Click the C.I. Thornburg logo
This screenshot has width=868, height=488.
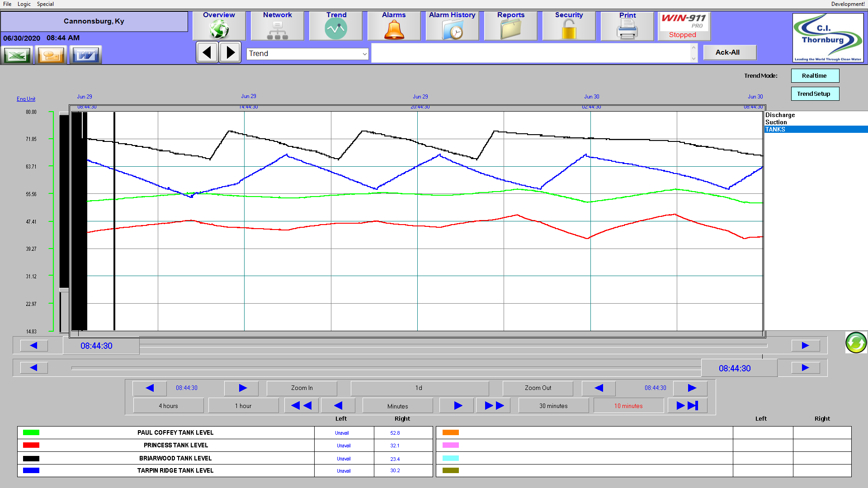[828, 38]
